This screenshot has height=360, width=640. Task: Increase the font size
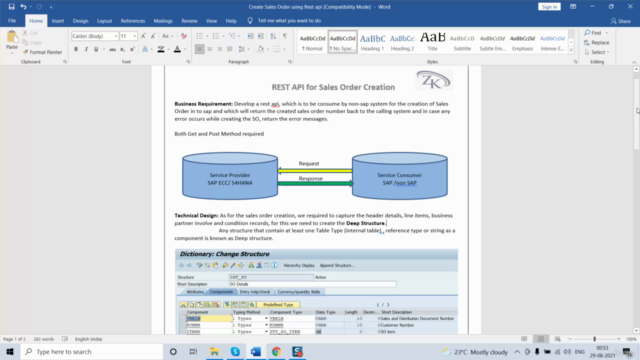pyautogui.click(x=143, y=36)
